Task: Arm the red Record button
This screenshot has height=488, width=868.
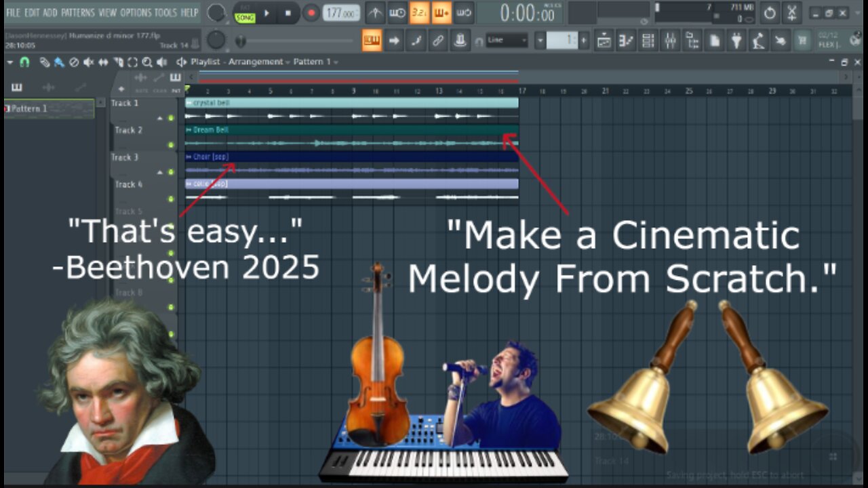Action: point(311,13)
